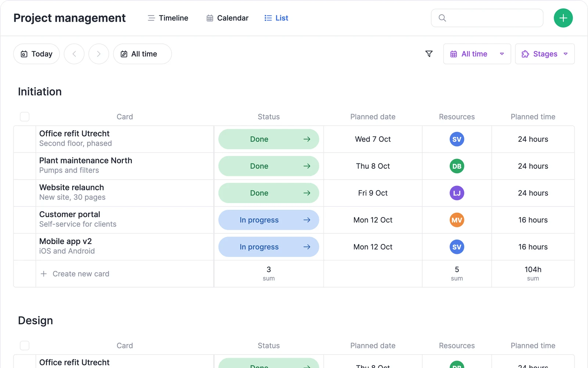Focus the search input field
Viewport: 588px width, 368px height.
click(487, 18)
